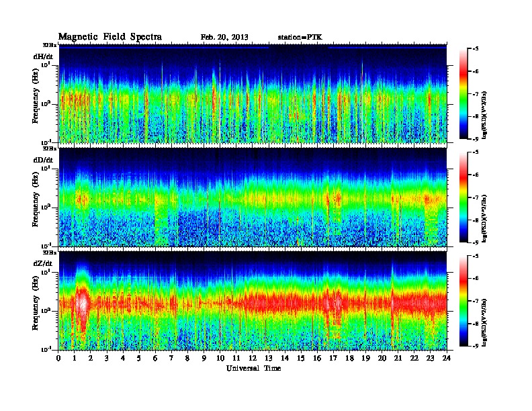
Task: Click hour 13 on the time axis
Action: 269,359
